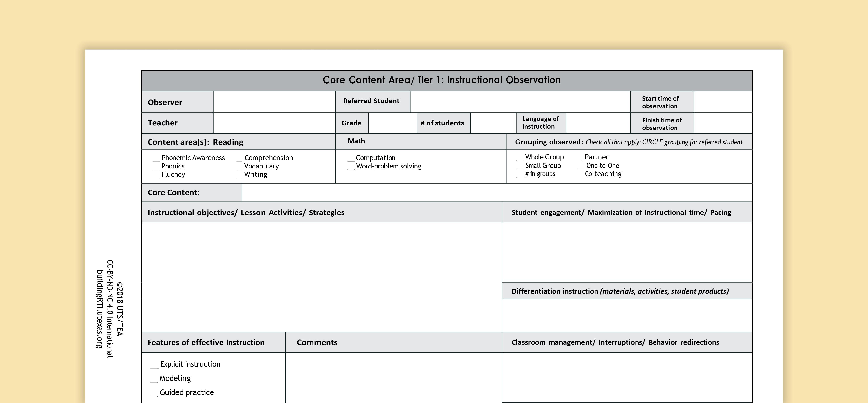Check the Fluency option
Screen dimensions: 868x403
tap(156, 175)
